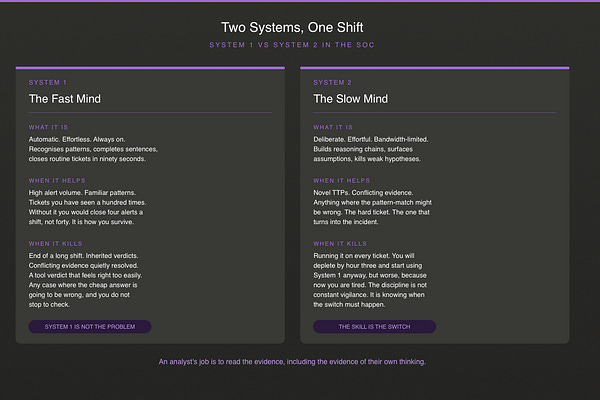The height and width of the screenshot is (400, 600).
Task: Click 'The Slow Mind' heading
Action: click(x=351, y=99)
